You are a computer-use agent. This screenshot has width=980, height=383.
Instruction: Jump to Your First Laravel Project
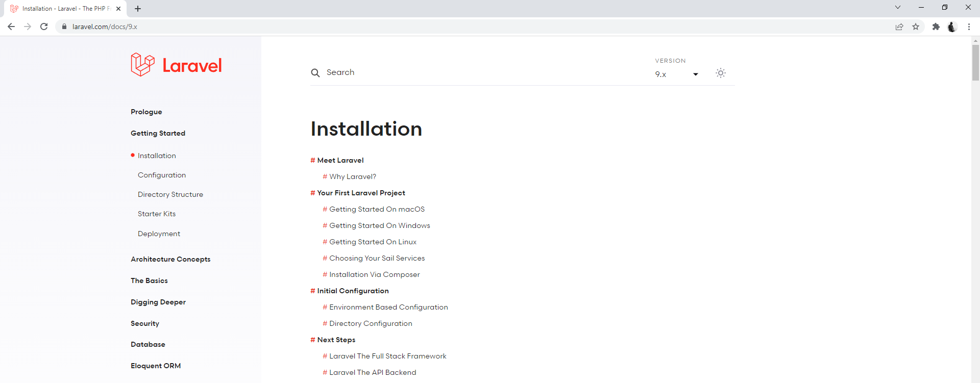pos(361,193)
